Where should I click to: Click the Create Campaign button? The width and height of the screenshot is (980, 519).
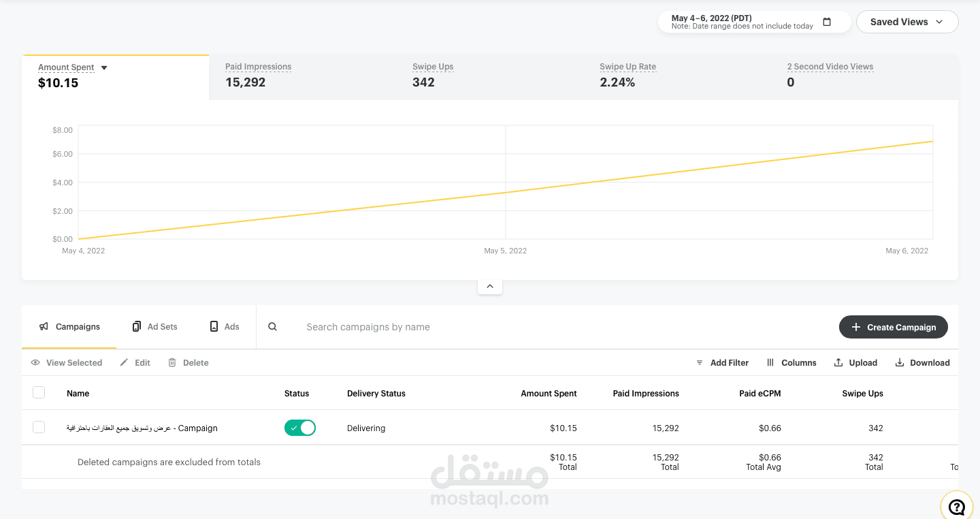coord(894,327)
